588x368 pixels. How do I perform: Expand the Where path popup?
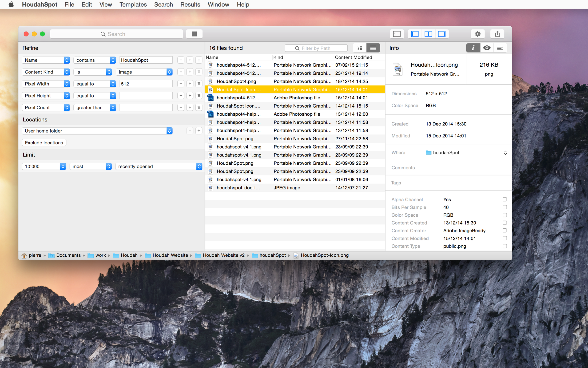tap(505, 153)
